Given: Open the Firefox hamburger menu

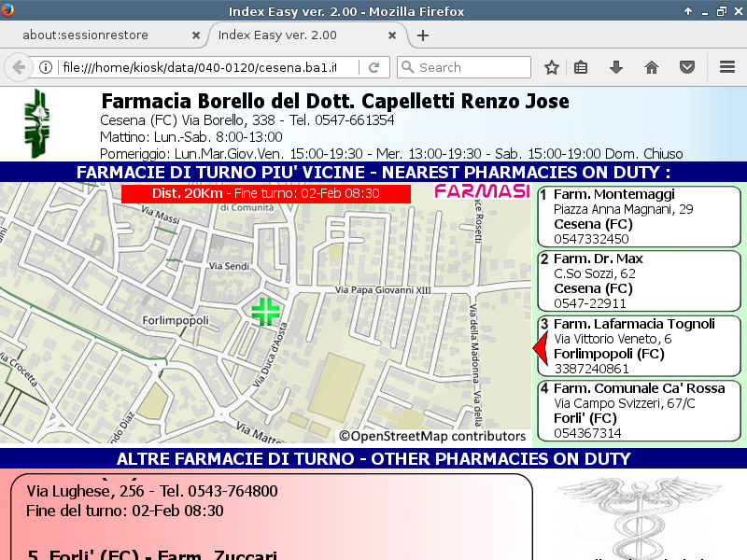Looking at the screenshot, I should click(x=727, y=67).
